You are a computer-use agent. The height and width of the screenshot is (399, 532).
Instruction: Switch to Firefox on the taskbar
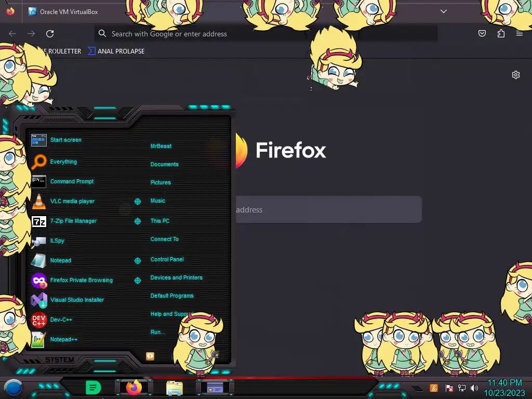click(134, 387)
